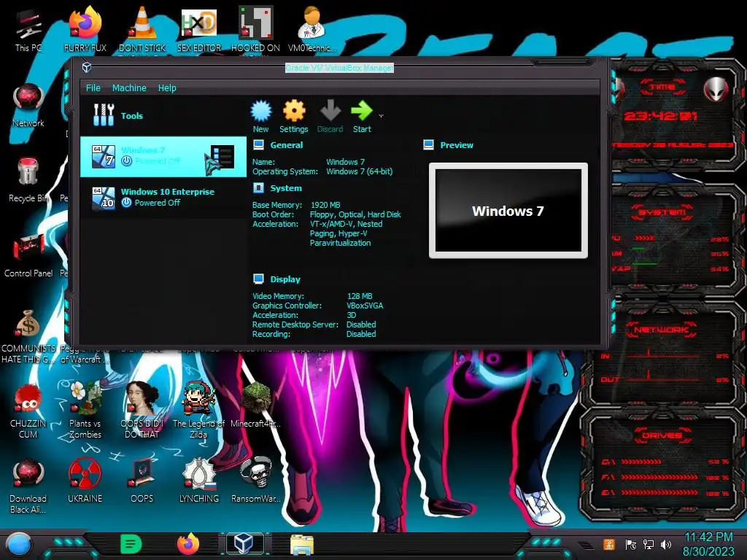Click the OOPS desktop icon
The image size is (747, 560).
(142, 480)
